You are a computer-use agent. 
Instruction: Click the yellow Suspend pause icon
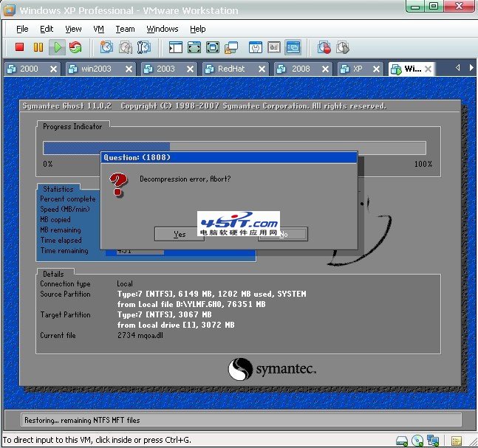(x=38, y=47)
